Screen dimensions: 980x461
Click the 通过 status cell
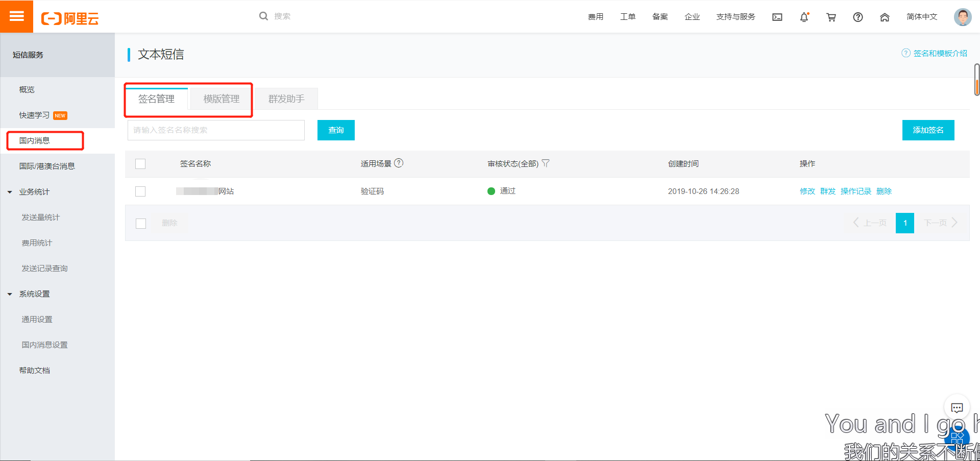pos(501,191)
